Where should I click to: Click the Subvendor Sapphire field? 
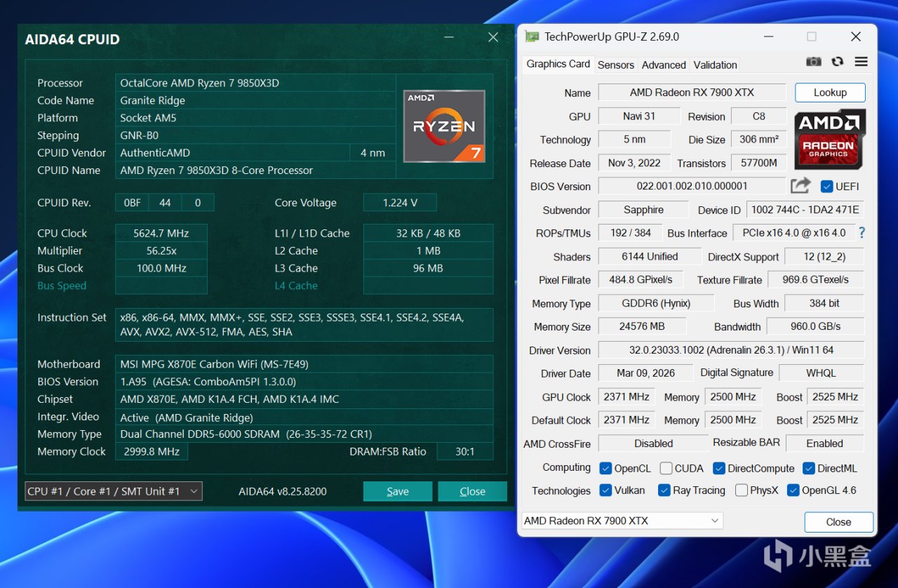[643, 210]
